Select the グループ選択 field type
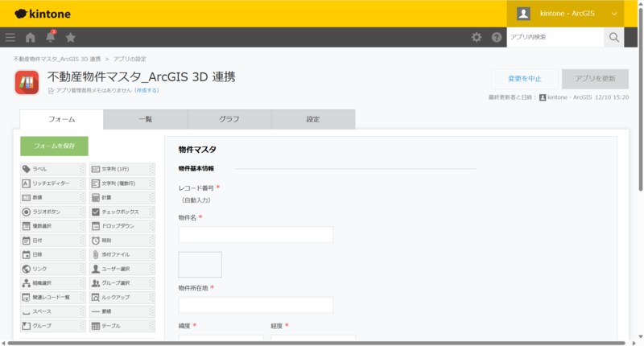The width and height of the screenshot is (644, 346). [x=122, y=283]
